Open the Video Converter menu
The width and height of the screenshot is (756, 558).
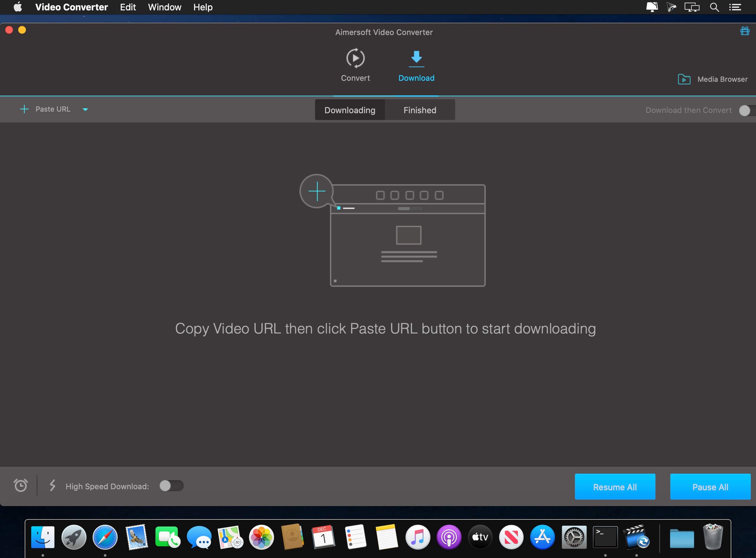(x=72, y=7)
